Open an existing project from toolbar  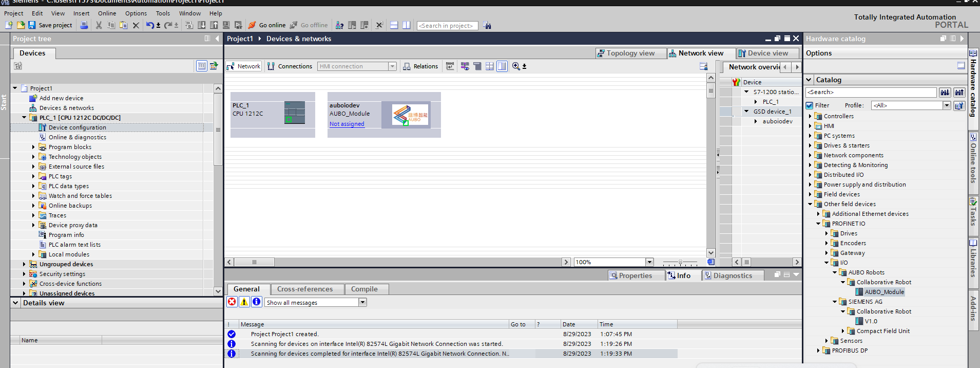(21, 25)
